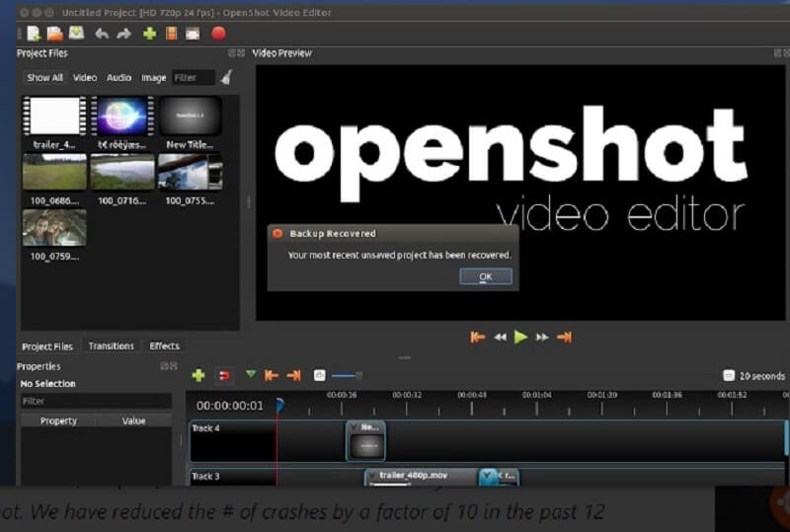Undock the Project Files panel
Screen dimensions: 790x532
tap(232, 53)
